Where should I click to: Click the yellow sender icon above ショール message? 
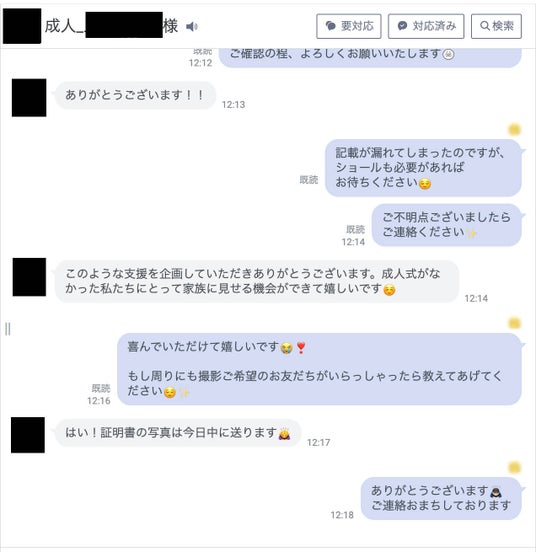(x=515, y=130)
